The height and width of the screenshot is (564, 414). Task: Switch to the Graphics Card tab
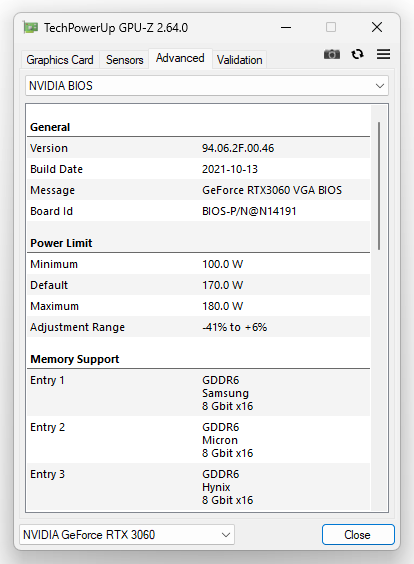[x=60, y=60]
